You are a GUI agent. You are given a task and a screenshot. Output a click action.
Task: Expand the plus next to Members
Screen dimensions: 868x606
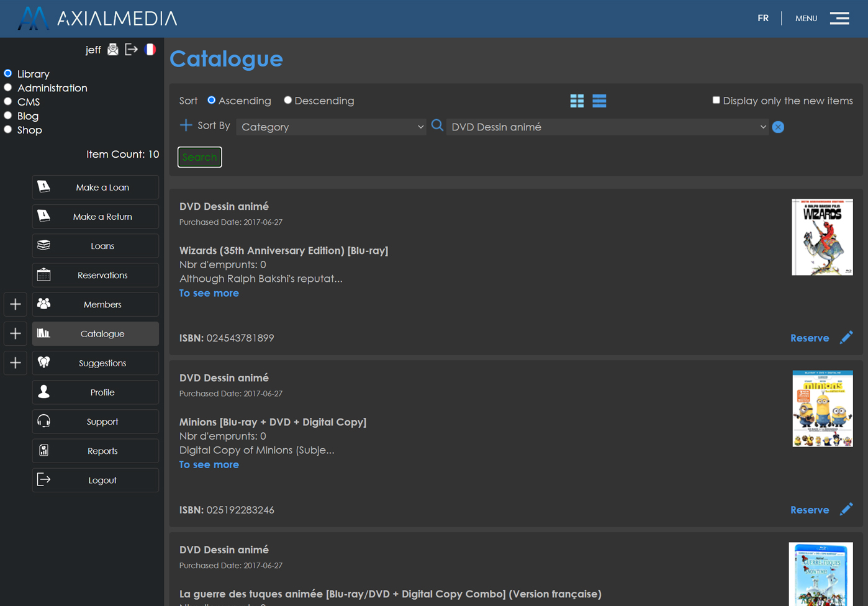[16, 304]
